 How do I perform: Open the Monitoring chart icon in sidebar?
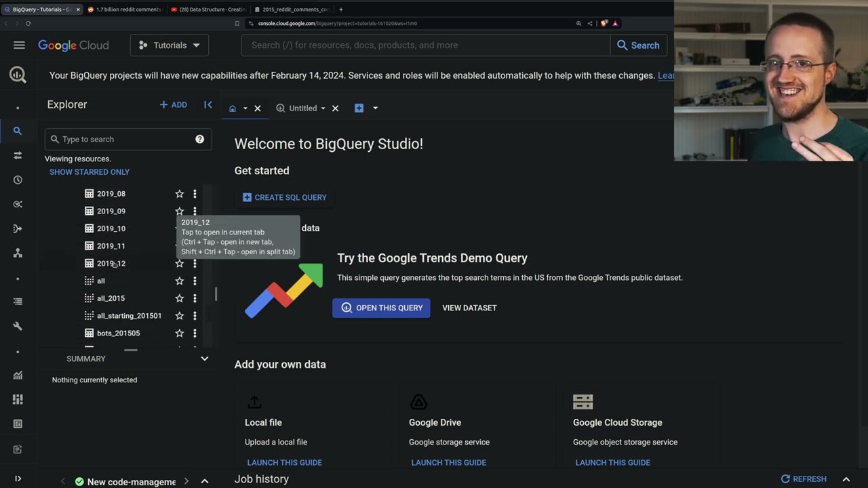pyautogui.click(x=18, y=375)
